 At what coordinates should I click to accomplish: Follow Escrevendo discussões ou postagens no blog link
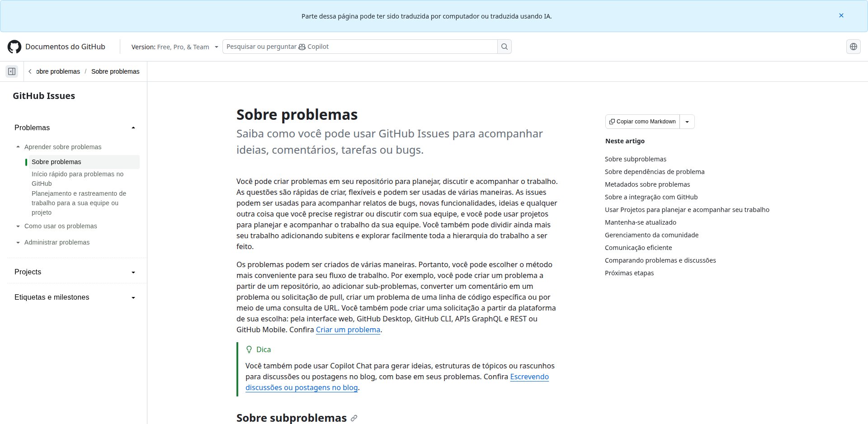(397, 382)
